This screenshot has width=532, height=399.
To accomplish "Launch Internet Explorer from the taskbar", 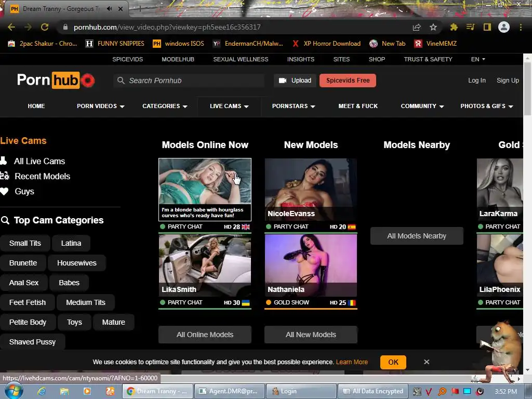I will [x=42, y=391].
